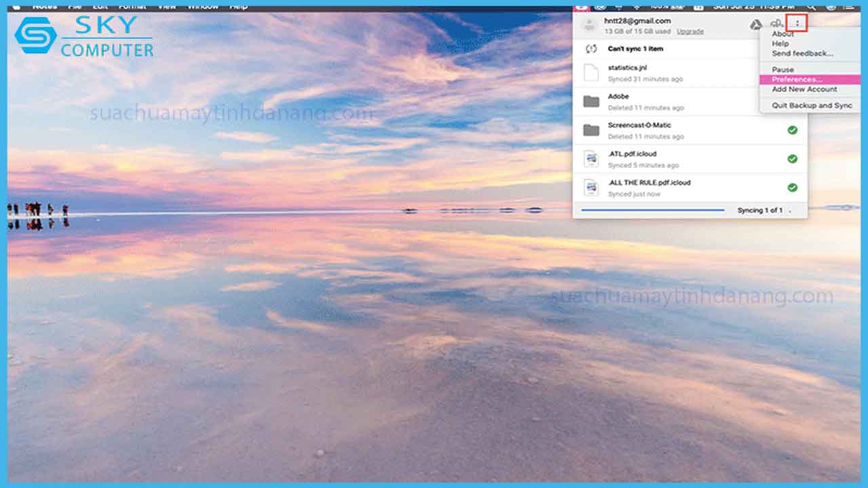Toggle the synced check on Screencast-O-Matic
This screenshot has width=868, height=488.
tap(793, 130)
